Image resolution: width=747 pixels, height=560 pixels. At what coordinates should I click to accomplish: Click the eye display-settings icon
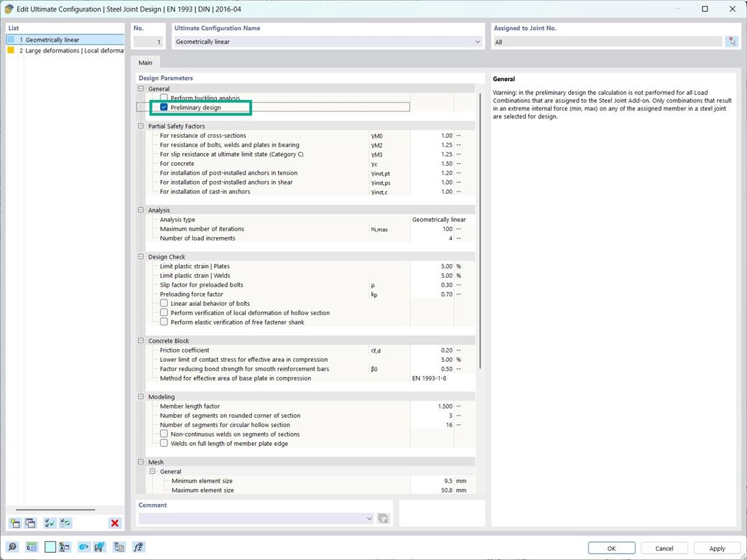coord(83,546)
